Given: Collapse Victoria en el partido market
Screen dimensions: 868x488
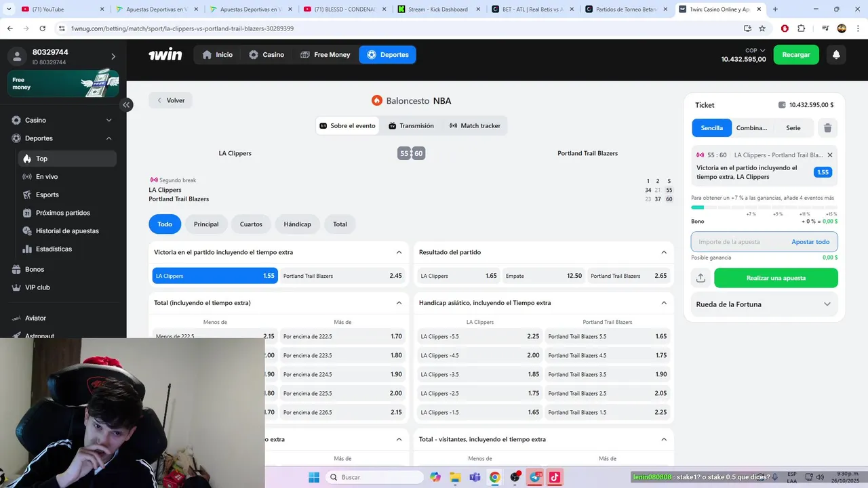Looking at the screenshot, I should [x=399, y=252].
